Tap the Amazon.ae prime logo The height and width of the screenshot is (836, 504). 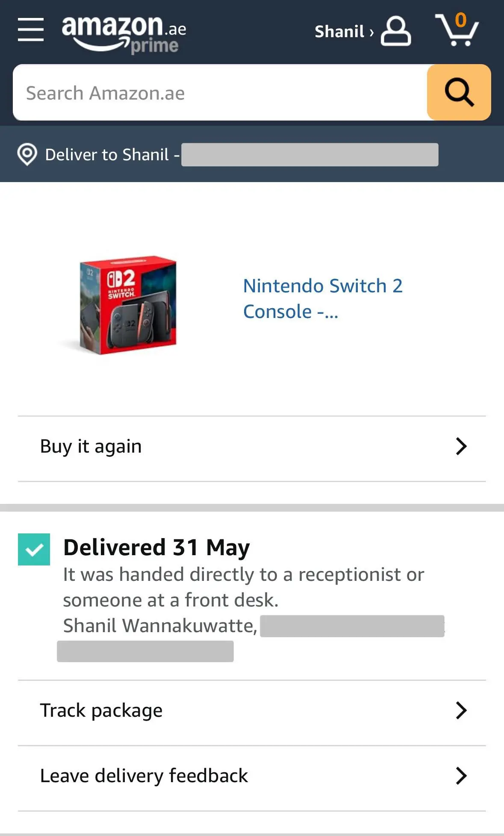[124, 35]
